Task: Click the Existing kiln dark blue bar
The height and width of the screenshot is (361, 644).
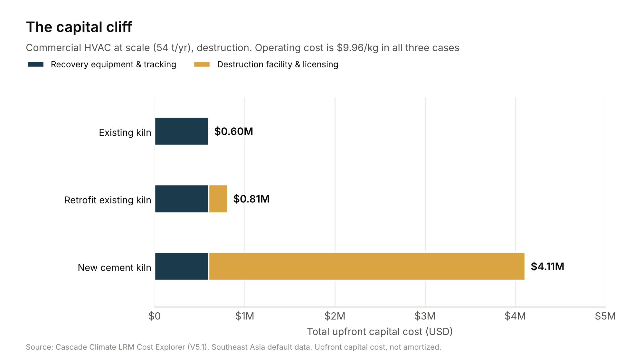Action: click(182, 131)
